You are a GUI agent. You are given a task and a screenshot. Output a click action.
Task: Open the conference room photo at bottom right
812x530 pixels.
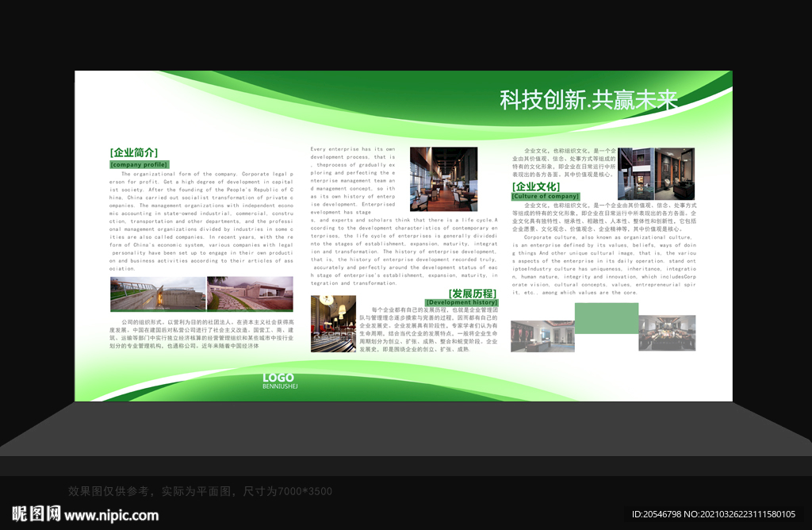pyautogui.click(x=667, y=332)
